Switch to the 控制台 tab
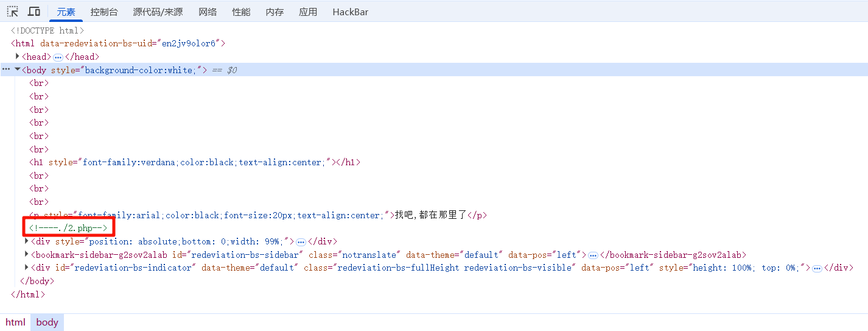The height and width of the screenshot is (331, 868). 104,12
